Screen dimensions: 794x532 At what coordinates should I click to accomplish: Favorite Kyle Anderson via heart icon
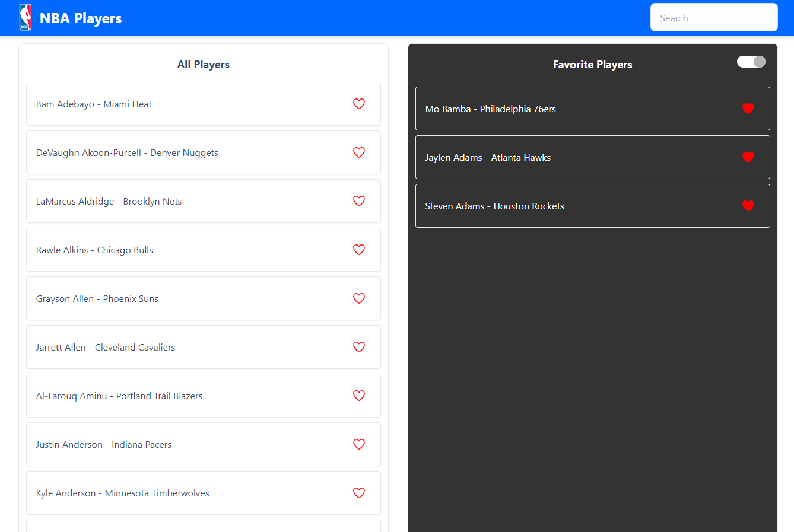[359, 493]
